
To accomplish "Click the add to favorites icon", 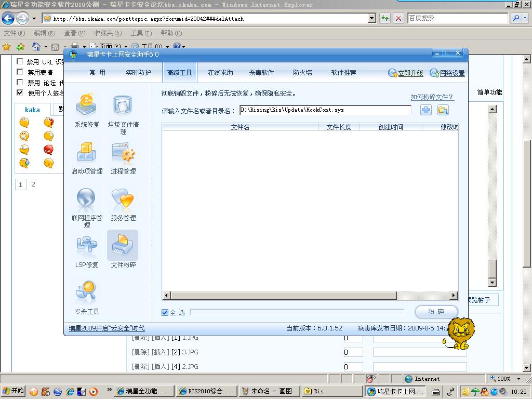I will point(21,47).
